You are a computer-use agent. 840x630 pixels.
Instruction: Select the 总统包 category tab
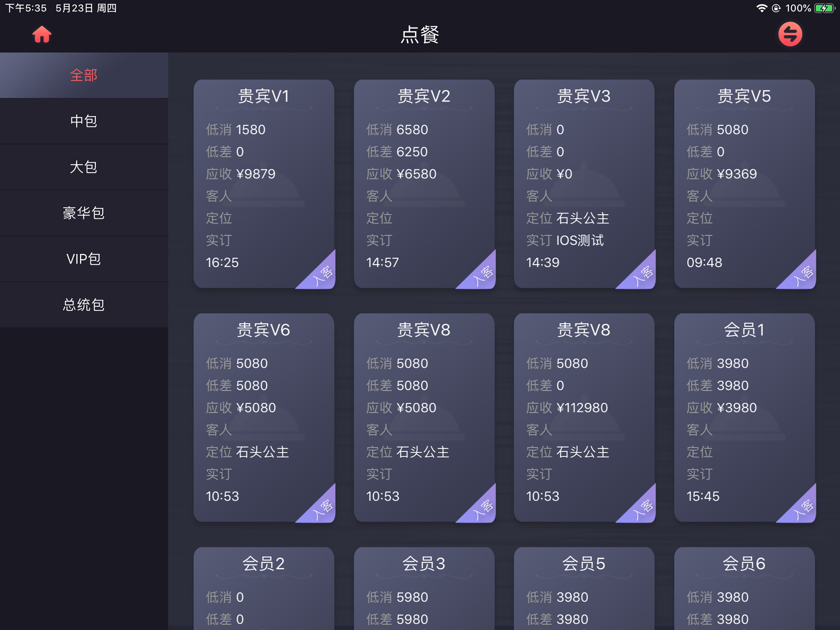pyautogui.click(x=84, y=305)
